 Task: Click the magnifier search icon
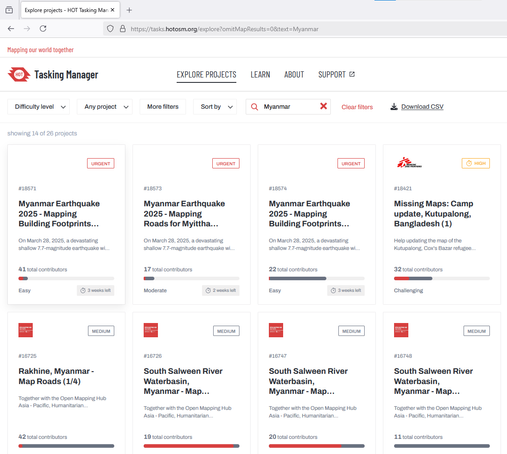pos(254,107)
